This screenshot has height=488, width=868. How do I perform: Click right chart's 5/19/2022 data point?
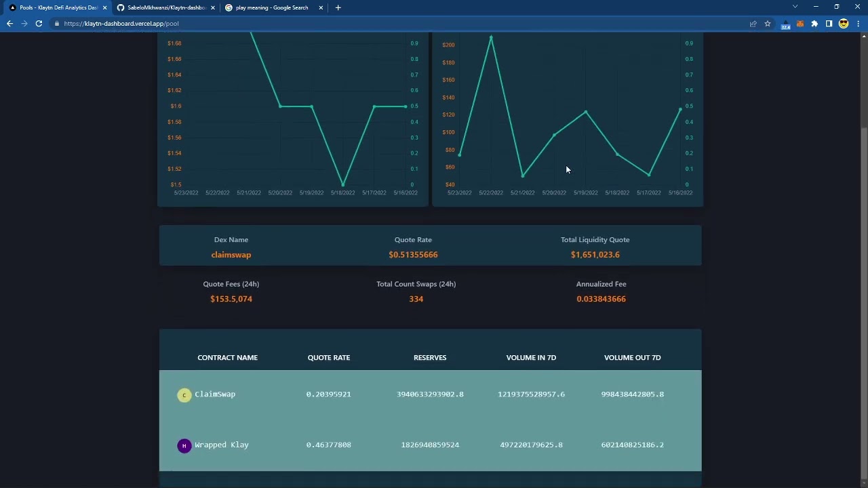point(586,112)
